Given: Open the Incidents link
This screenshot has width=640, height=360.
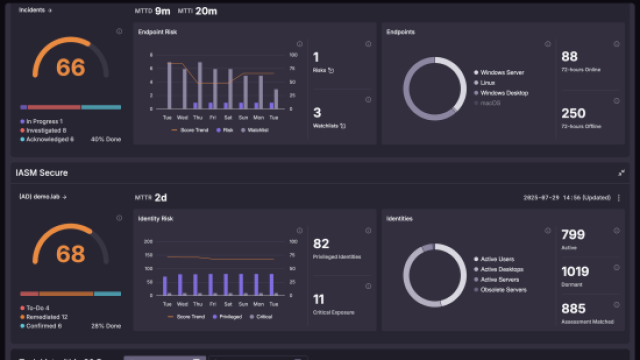Looking at the screenshot, I should pos(35,10).
